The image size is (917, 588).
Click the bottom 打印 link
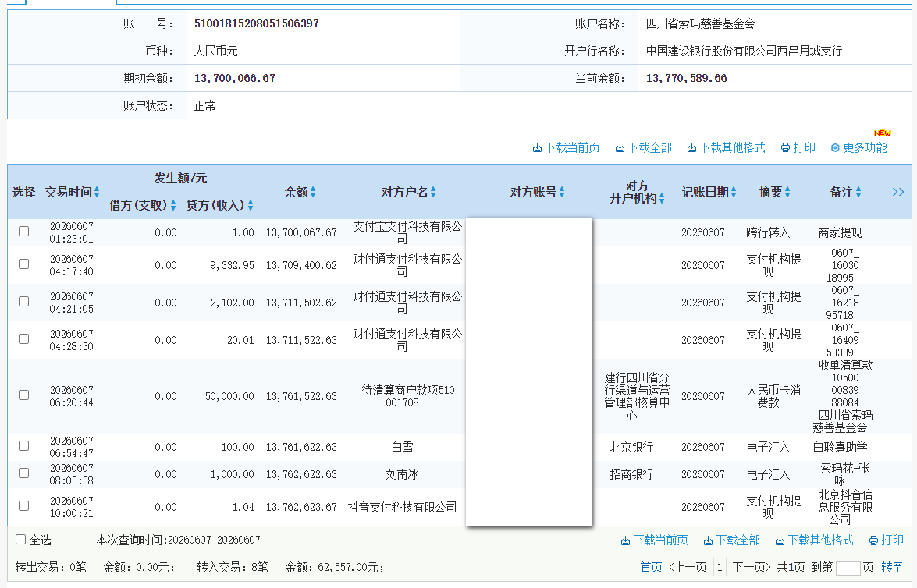click(x=893, y=540)
